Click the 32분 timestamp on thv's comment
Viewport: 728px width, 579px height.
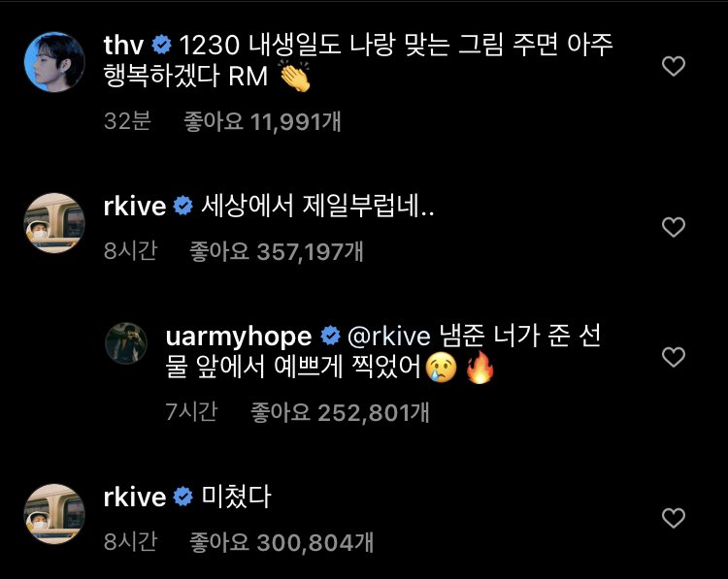[x=128, y=121]
